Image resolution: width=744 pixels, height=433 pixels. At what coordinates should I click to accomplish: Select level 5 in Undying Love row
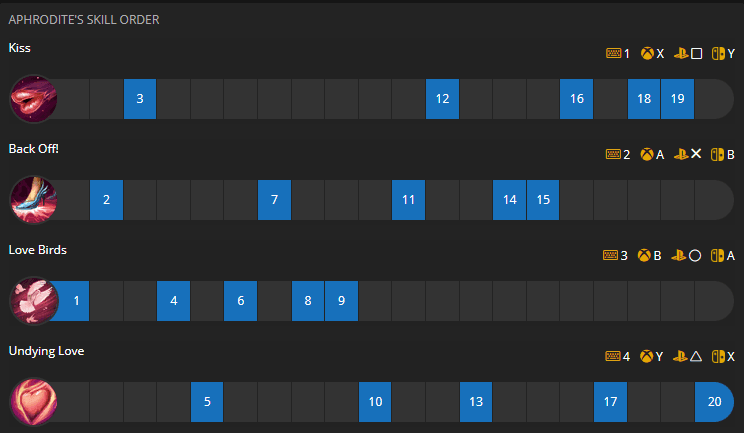pyautogui.click(x=207, y=402)
